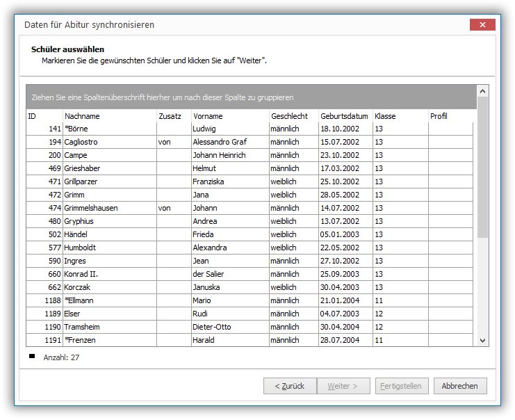The image size is (515, 420).
Task: Sort by the Nachname column header
Action: [109, 116]
